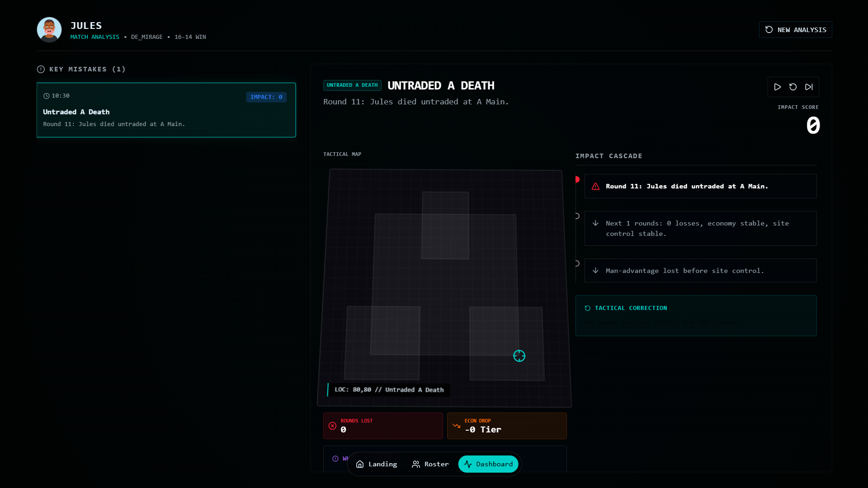Switch to the Roster tab
The width and height of the screenshot is (868, 488).
pos(430,464)
